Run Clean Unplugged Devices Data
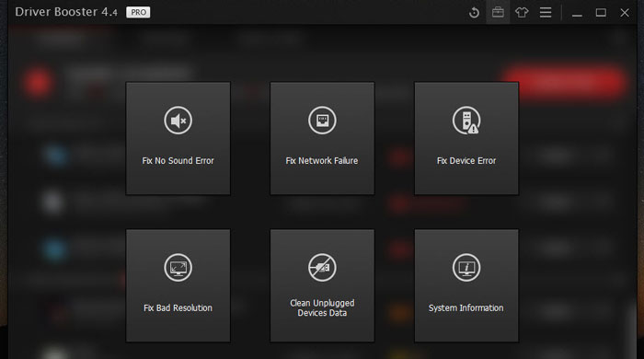Viewport: 644px width, 359px height. click(x=322, y=285)
